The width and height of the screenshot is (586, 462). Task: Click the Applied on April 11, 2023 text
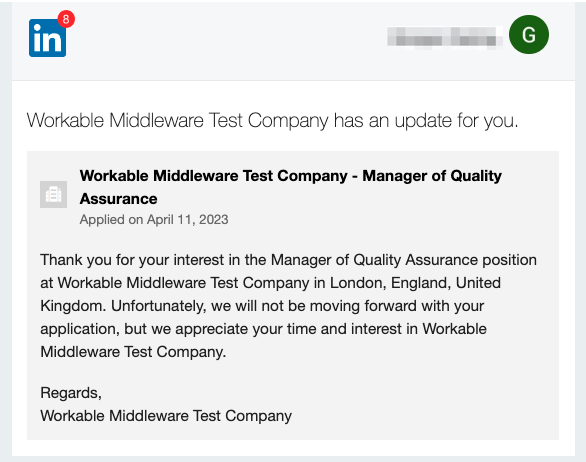pos(154,219)
